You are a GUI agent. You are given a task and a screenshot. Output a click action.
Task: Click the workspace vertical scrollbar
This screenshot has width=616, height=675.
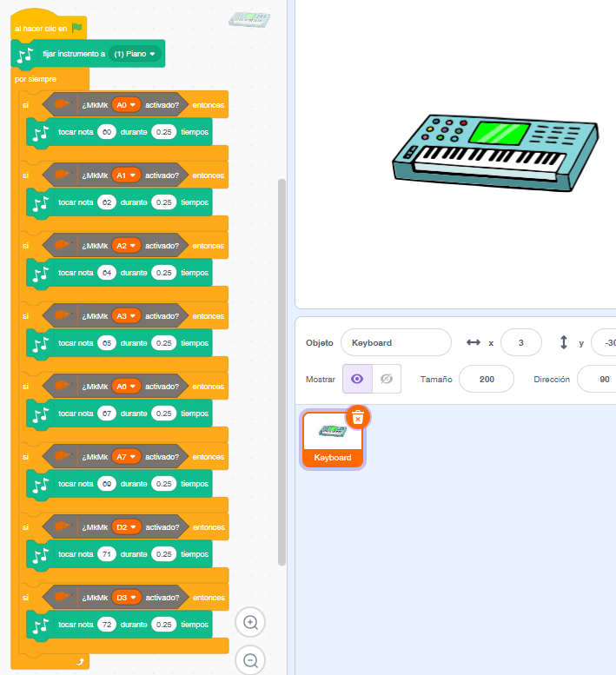click(282, 373)
